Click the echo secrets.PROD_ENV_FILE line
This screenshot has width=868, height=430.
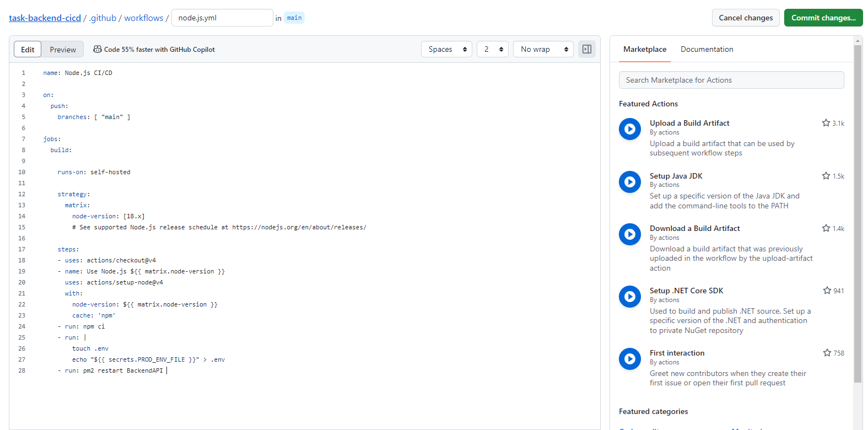(149, 359)
